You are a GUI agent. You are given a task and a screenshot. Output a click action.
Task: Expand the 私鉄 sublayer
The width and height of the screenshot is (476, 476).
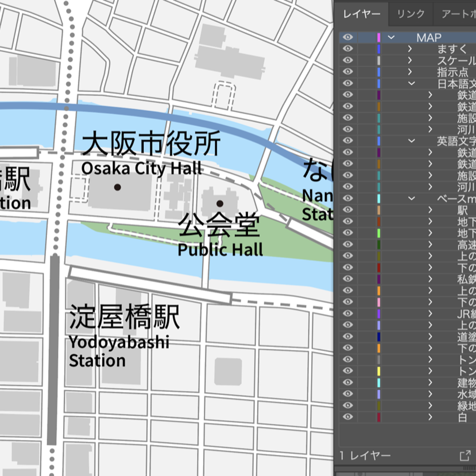pos(430,279)
